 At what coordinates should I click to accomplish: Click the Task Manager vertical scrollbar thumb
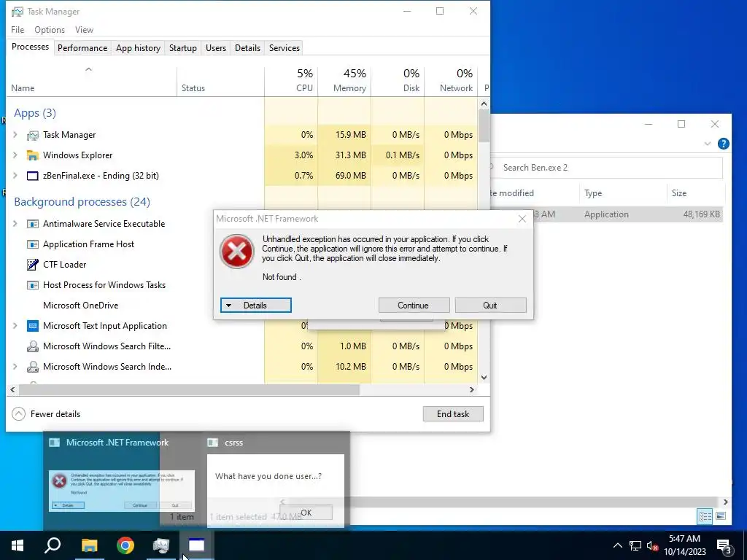click(484, 125)
